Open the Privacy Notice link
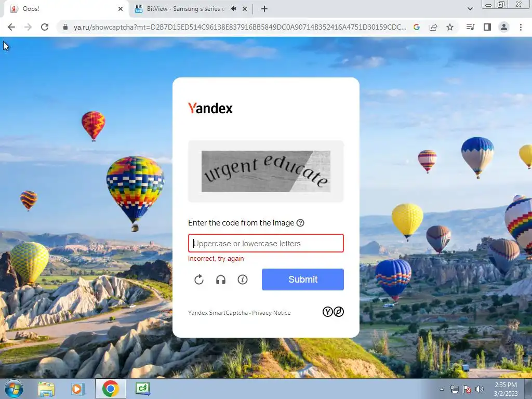This screenshot has height=399, width=532. tap(271, 313)
